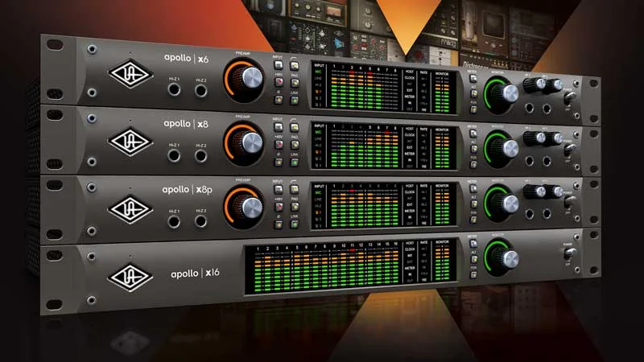
Task: Click the Hi-Z 1 jack on Apollo x6
Action: (174, 89)
